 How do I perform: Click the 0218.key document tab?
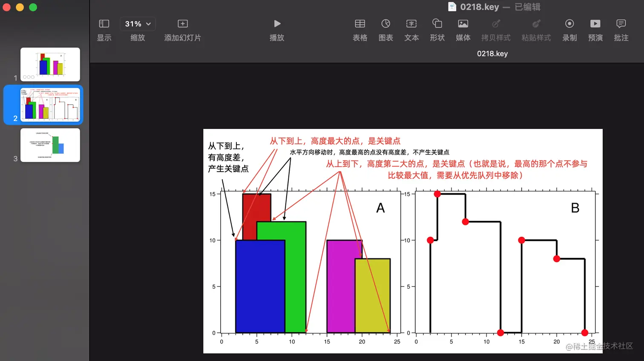point(492,54)
